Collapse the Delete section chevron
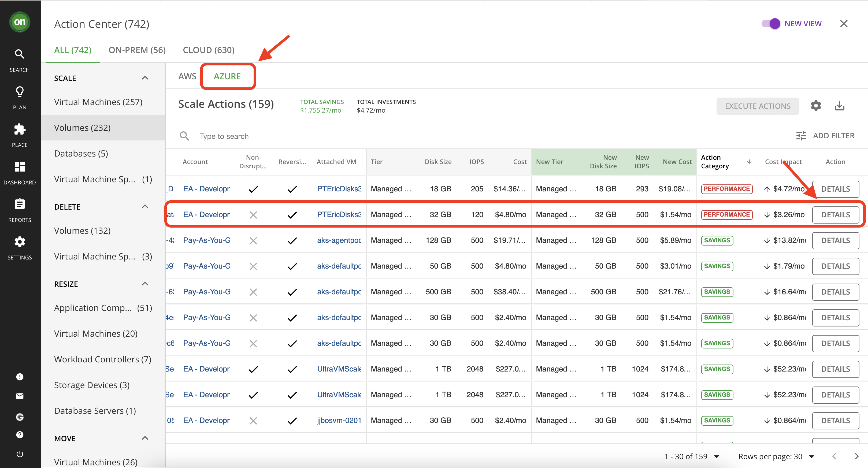The image size is (868, 468). 145,207
